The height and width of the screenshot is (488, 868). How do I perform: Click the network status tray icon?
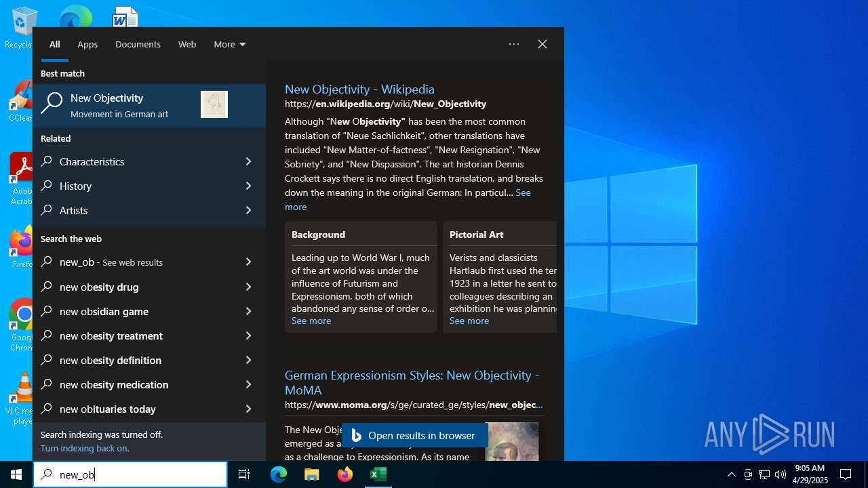click(764, 474)
